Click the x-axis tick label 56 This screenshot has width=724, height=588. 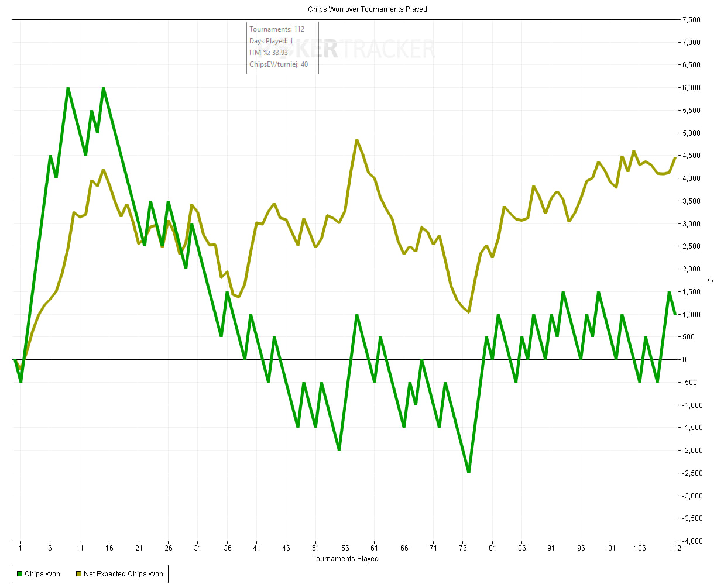(x=345, y=548)
